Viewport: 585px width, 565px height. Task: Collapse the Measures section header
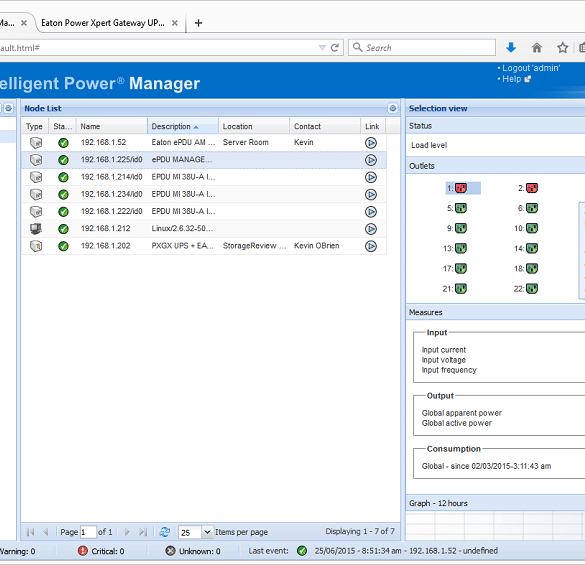495,312
